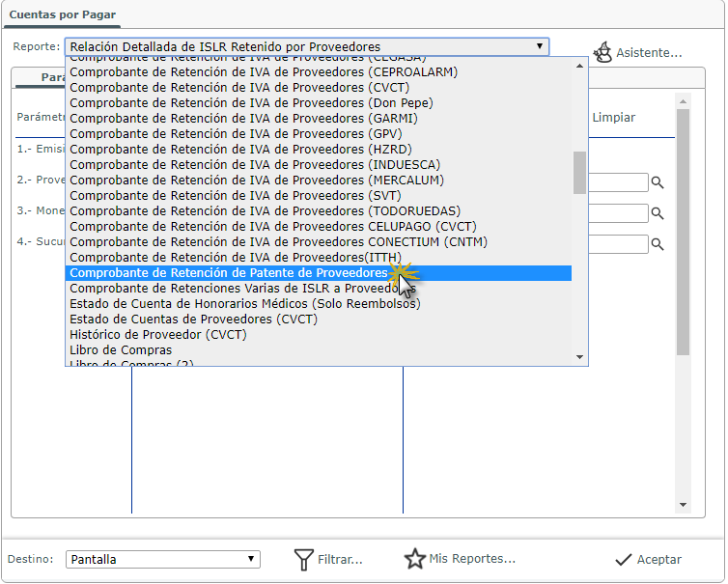
Task: Click the Moneda search magnifier icon
Action: [657, 213]
